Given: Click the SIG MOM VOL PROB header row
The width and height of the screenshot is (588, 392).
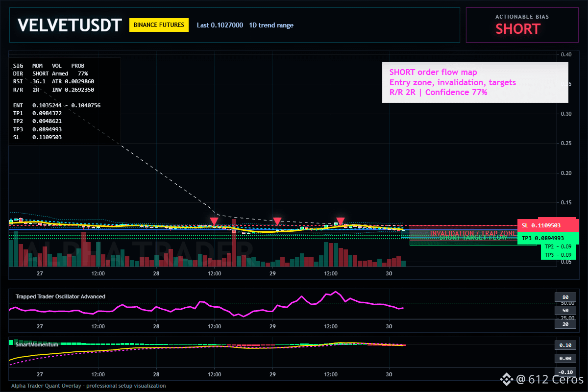Looking at the screenshot, I should pyautogui.click(x=49, y=65).
